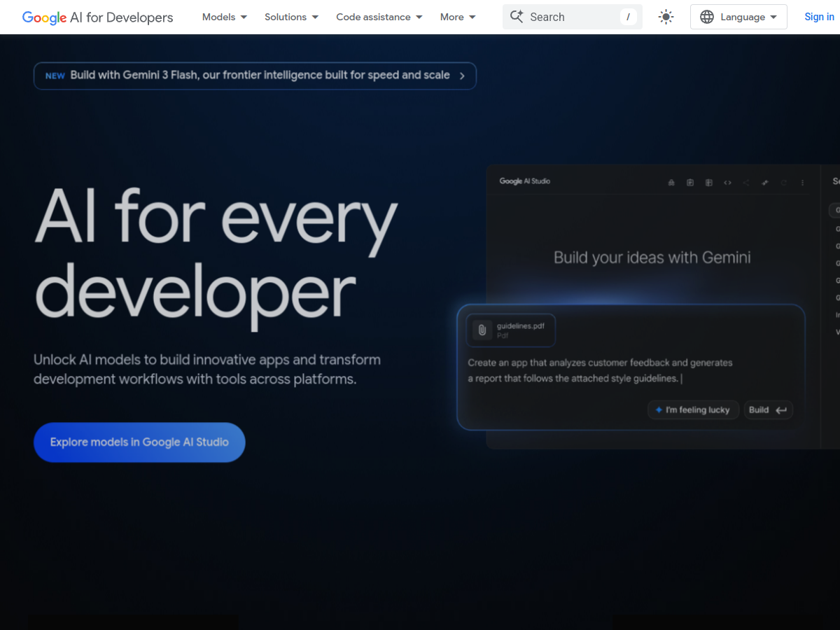
Task: Toggle the light/dark theme sun icon
Action: (666, 17)
